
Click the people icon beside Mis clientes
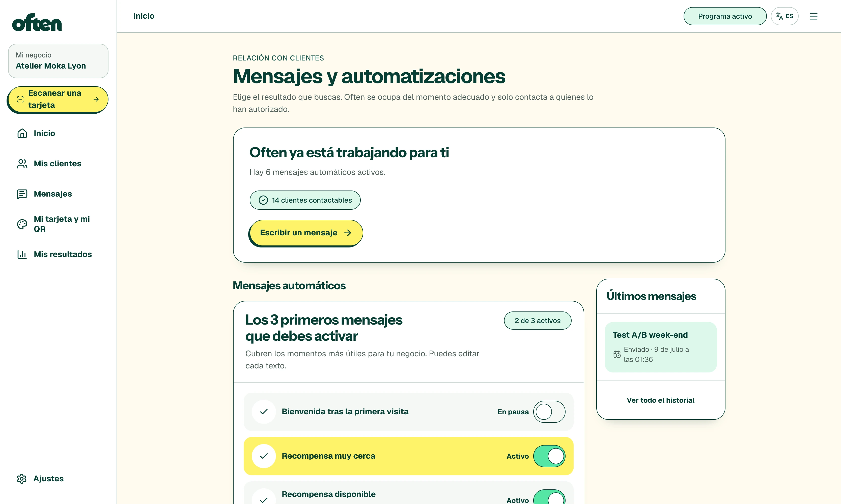[x=22, y=164]
